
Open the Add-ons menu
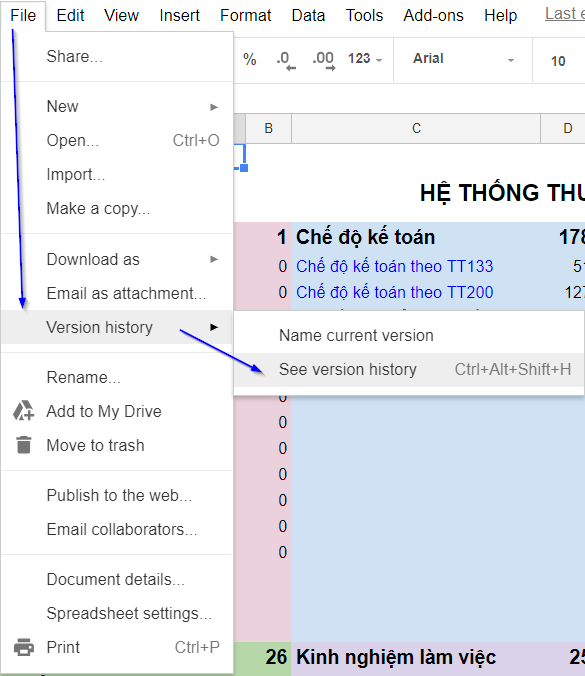pos(433,16)
